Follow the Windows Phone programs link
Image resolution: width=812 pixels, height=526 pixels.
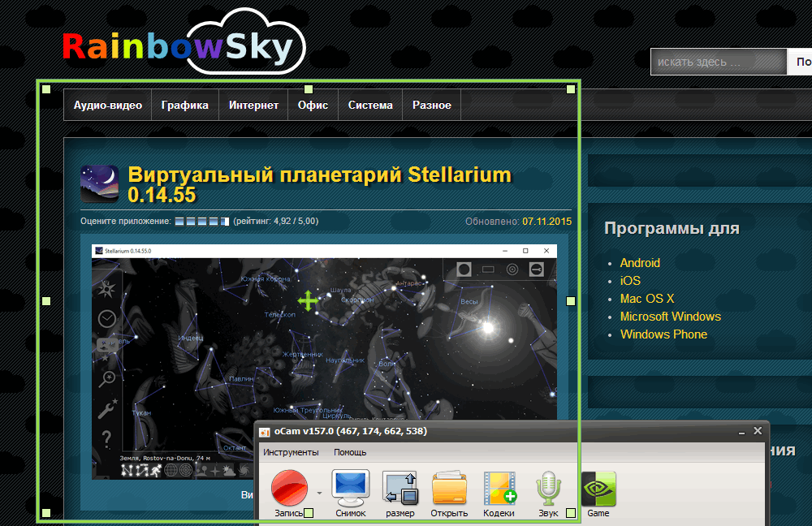click(x=664, y=334)
